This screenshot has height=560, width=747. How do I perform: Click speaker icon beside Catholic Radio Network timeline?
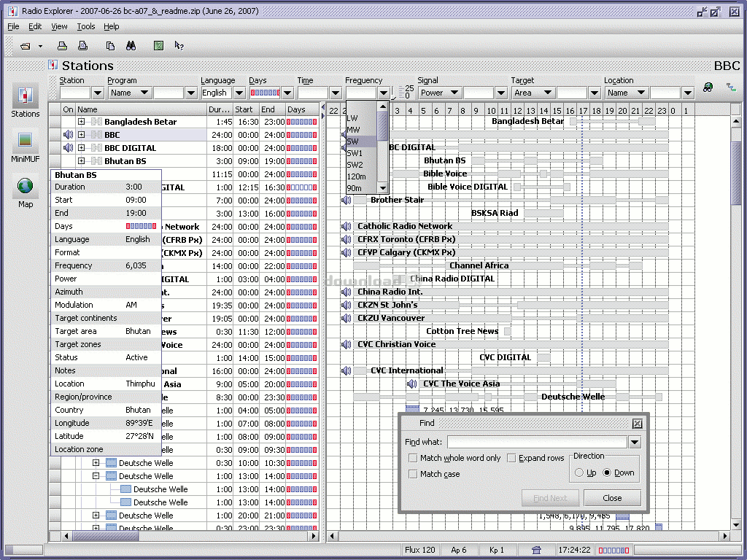click(347, 226)
